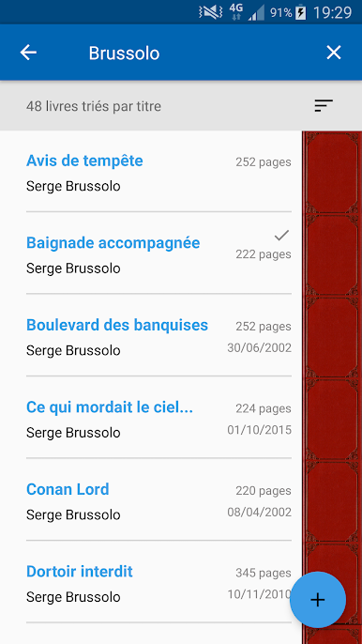Open the book Avis de tempête
Image resolution: width=362 pixels, height=644 pixels.
coord(158,172)
